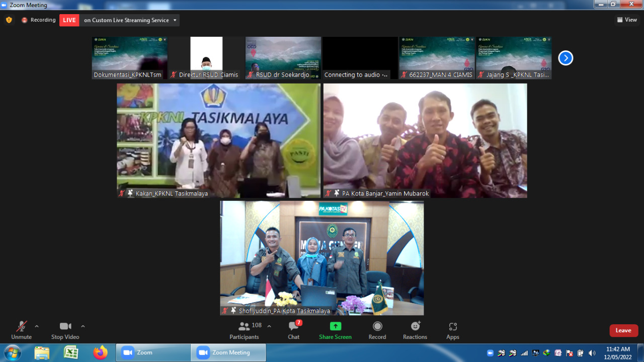Image resolution: width=644 pixels, height=362 pixels.
Task: Start Share Screen
Action: [x=335, y=330]
